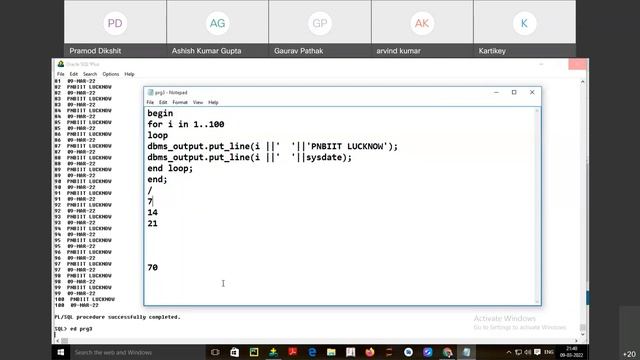Click 'PL/SQL procedure successfully completed.' text

pos(118,317)
